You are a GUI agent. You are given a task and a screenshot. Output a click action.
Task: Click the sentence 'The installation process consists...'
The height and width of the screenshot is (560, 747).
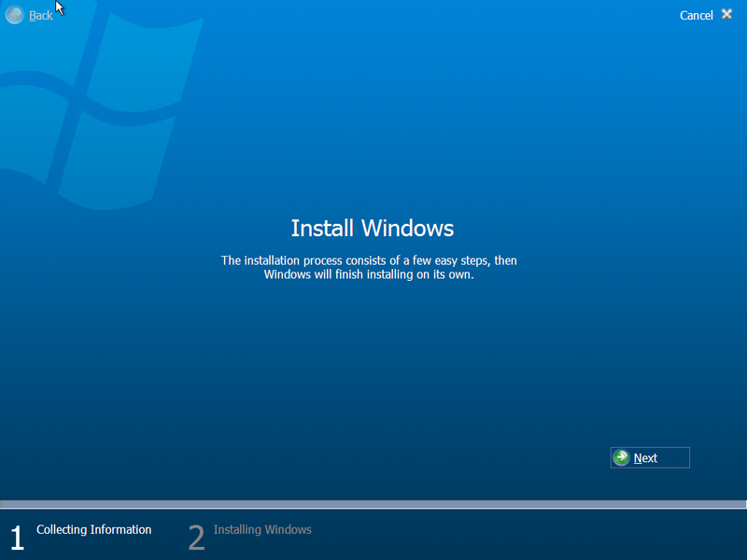coord(369,268)
